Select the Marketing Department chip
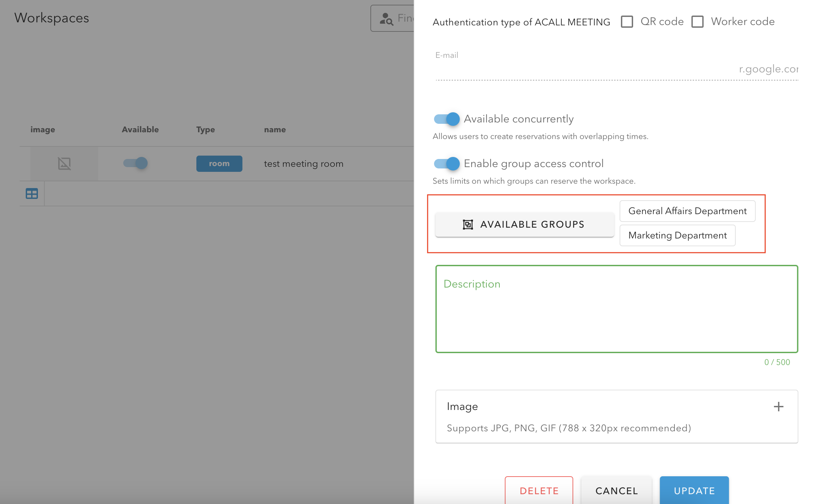Screen dimensions: 818x504 click(677, 235)
